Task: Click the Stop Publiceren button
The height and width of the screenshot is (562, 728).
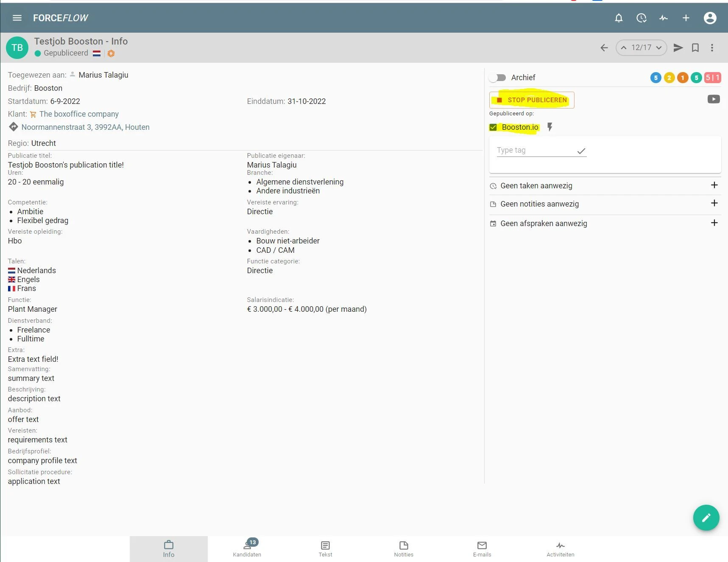Action: coord(532,100)
